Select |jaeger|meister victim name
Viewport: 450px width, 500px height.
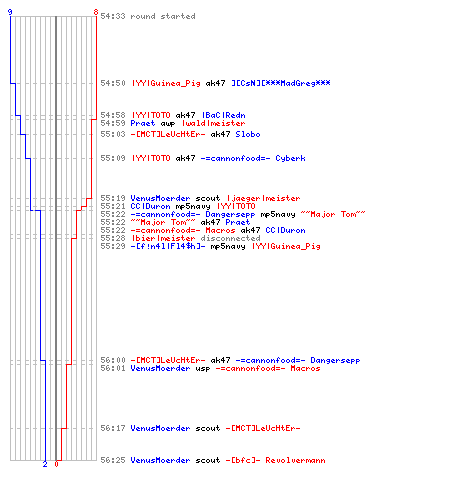[x=263, y=198]
